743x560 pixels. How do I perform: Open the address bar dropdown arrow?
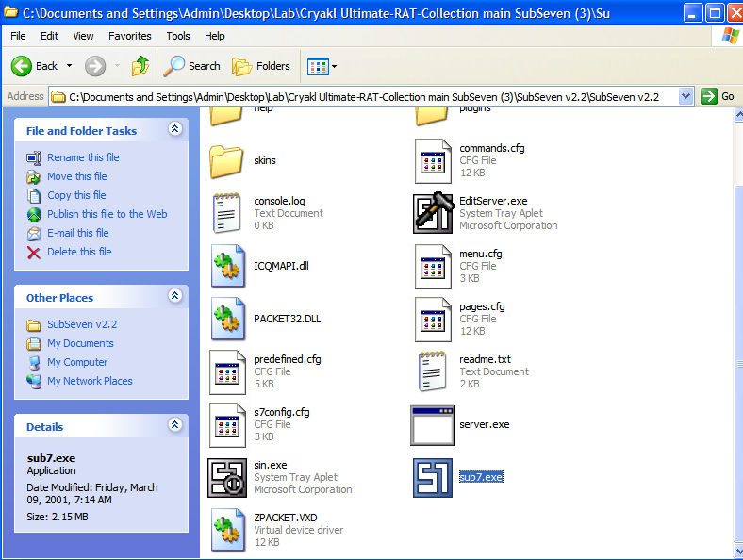coord(685,96)
